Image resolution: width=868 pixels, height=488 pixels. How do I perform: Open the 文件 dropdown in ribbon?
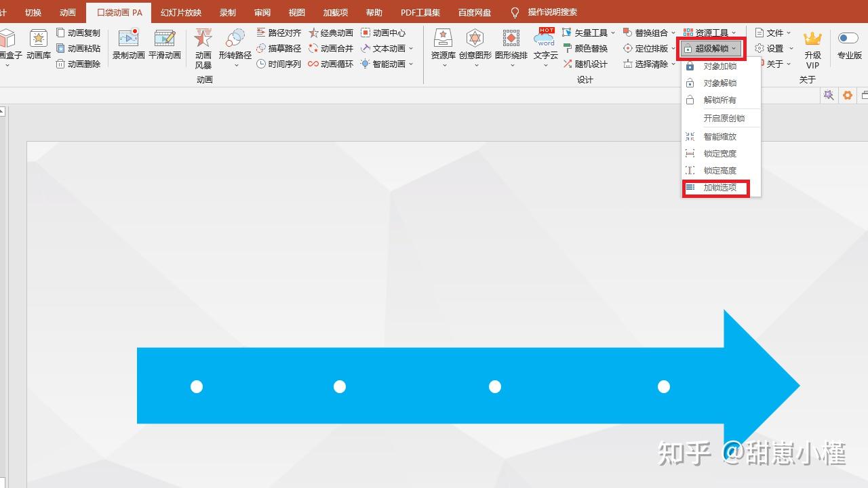(773, 33)
